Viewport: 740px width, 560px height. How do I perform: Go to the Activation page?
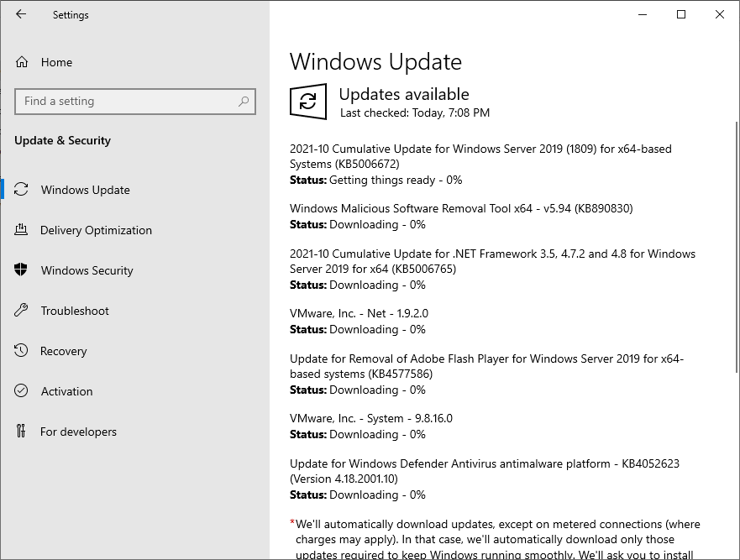click(66, 391)
